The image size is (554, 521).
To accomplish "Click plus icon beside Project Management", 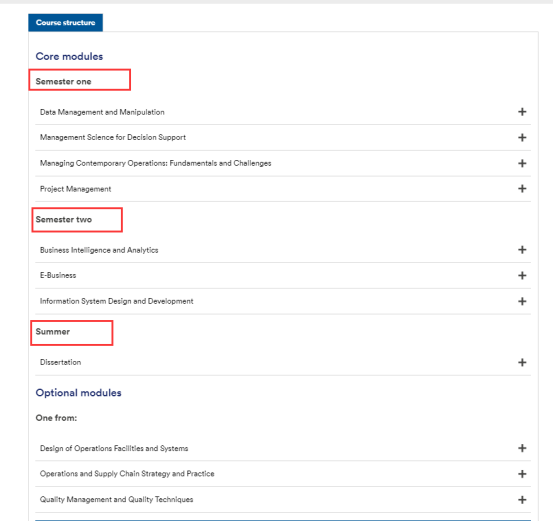I will pyautogui.click(x=522, y=189).
